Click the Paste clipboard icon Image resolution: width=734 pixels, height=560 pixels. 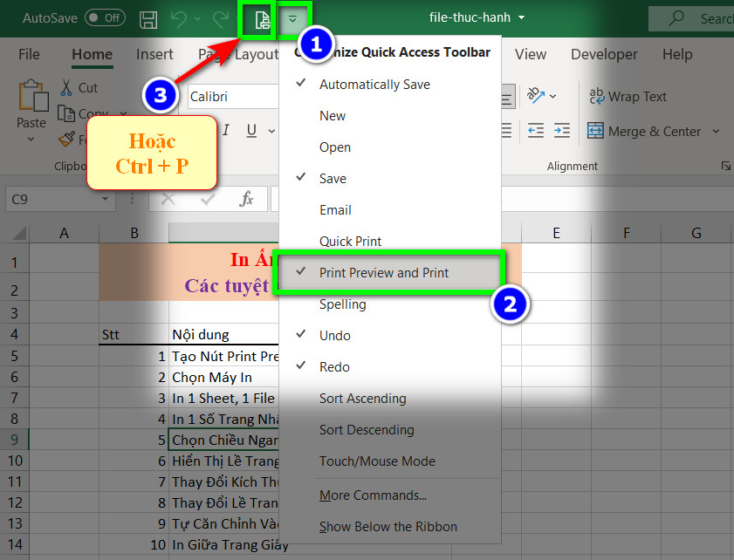pyautogui.click(x=33, y=95)
